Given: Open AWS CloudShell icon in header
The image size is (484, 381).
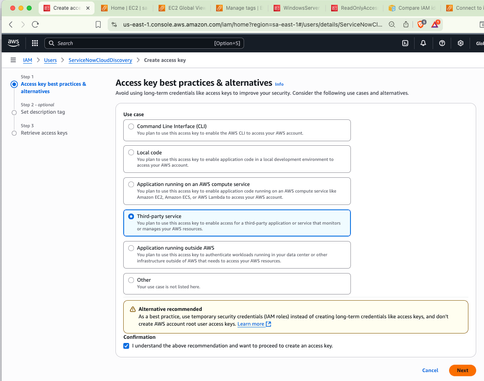Looking at the screenshot, I should pyautogui.click(x=405, y=43).
